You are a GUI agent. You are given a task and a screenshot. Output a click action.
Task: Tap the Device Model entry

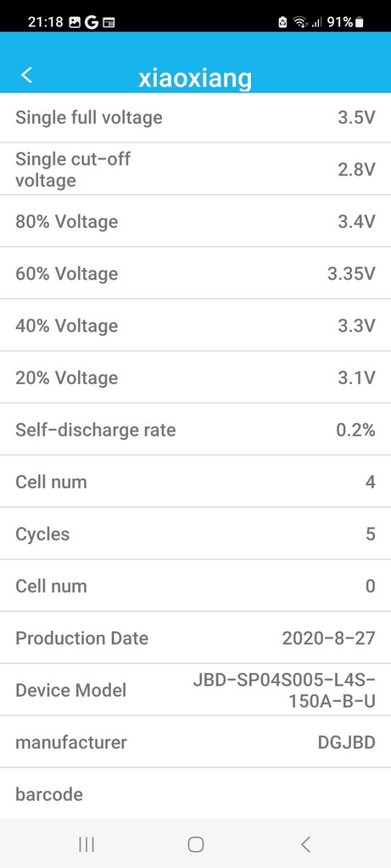pyautogui.click(x=195, y=690)
